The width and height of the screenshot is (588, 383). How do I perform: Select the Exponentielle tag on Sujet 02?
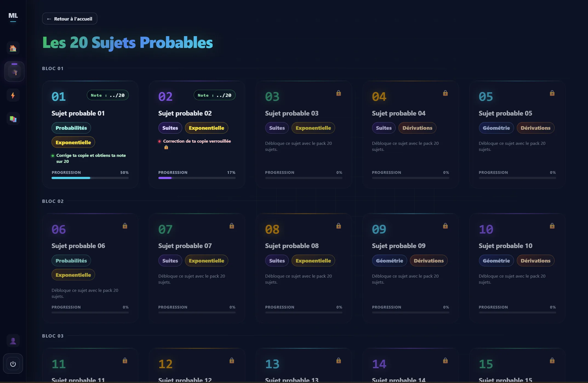coord(206,128)
